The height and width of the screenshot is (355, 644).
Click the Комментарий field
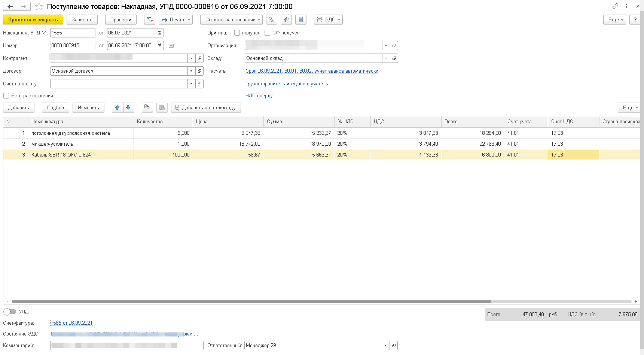point(127,346)
